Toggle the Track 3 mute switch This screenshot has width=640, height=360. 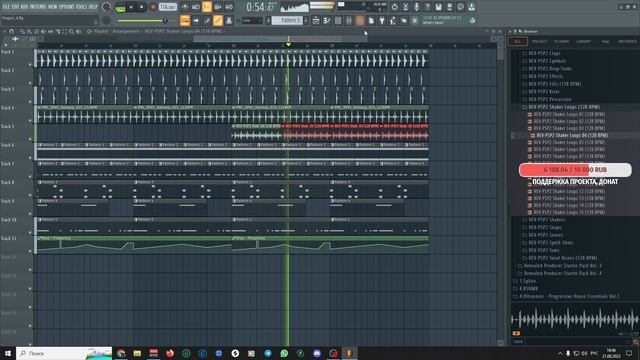coord(30,102)
